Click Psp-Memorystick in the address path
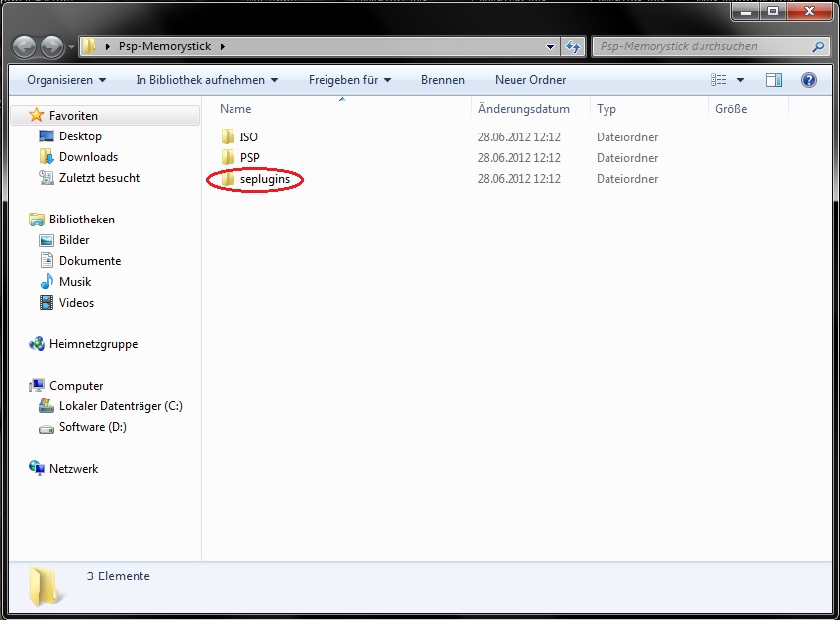 (164, 46)
